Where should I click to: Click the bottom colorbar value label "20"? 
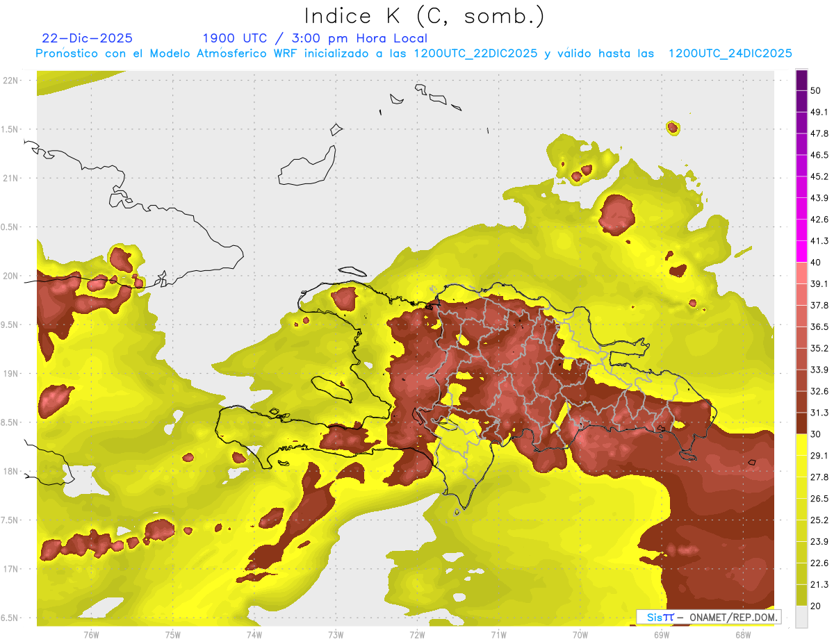point(816,606)
